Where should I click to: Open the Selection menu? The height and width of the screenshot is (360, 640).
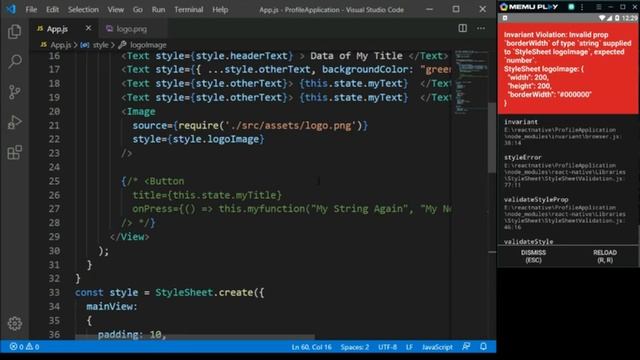pyautogui.click(x=83, y=9)
